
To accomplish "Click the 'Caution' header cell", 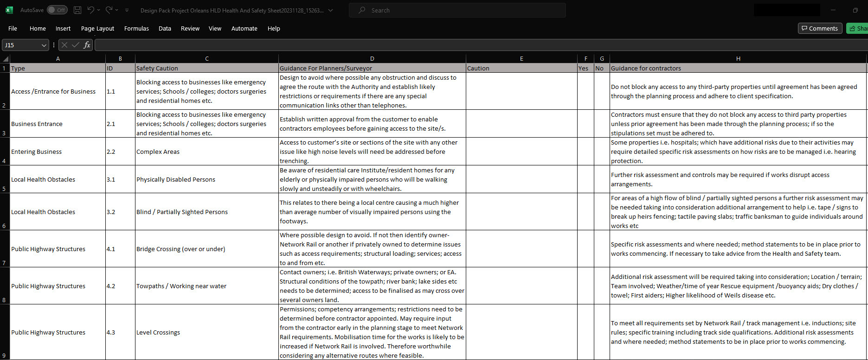I will 521,68.
